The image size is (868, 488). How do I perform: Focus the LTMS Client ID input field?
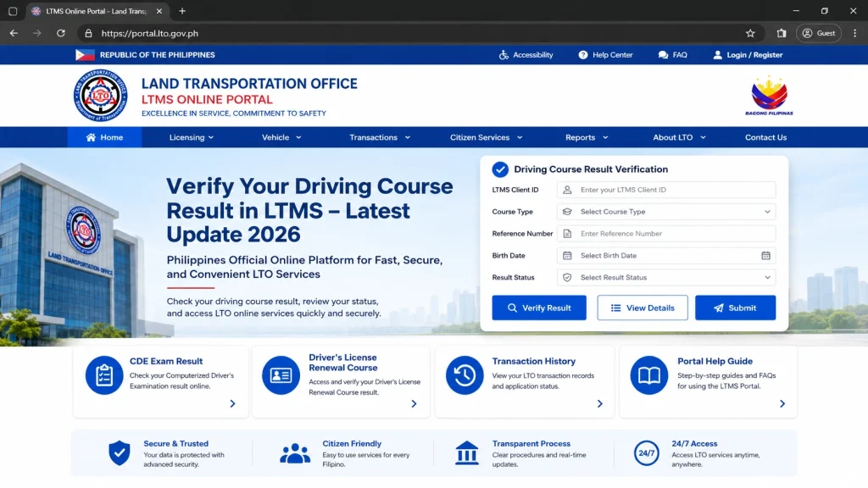pyautogui.click(x=666, y=190)
